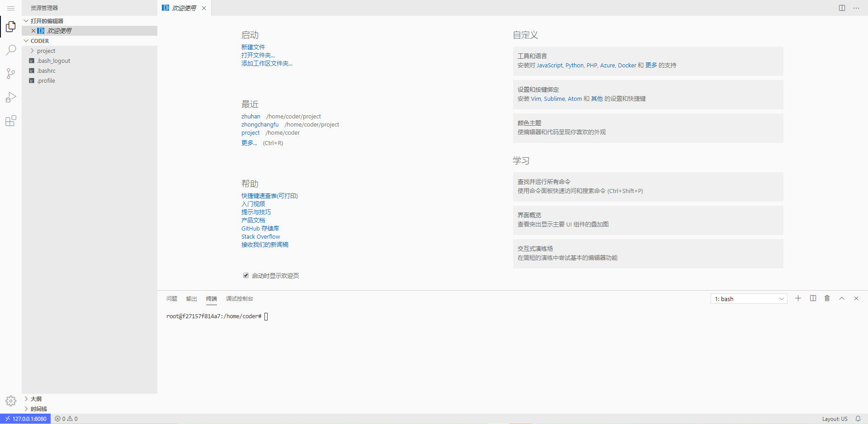Open the Stack Overflow help link
This screenshot has width=868, height=424.
pyautogui.click(x=260, y=236)
